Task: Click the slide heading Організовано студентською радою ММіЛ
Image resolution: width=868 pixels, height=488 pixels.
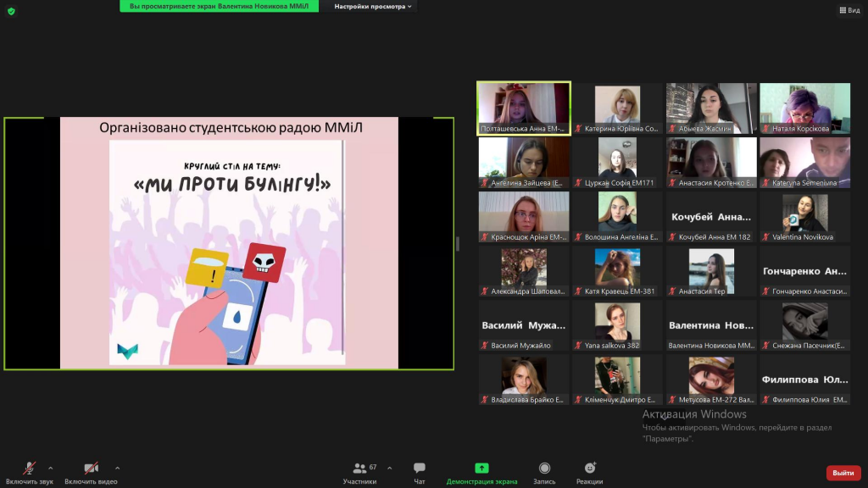Action: (231, 128)
